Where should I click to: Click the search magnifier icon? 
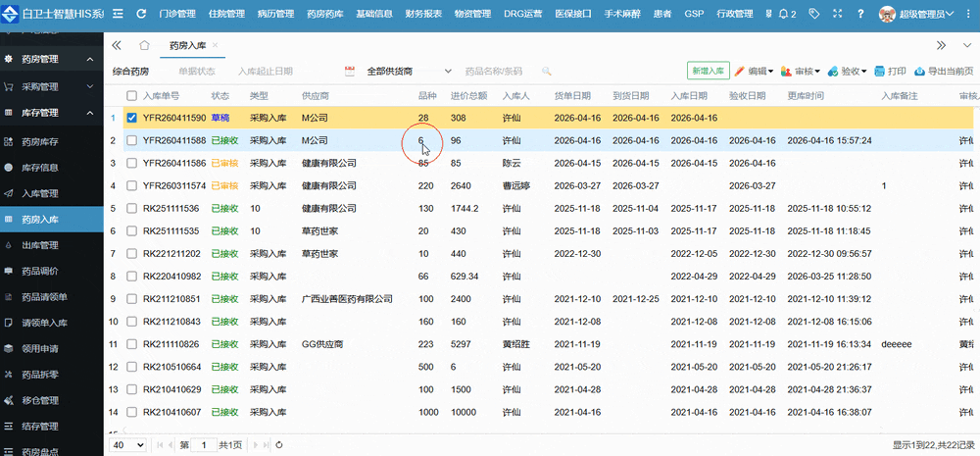(547, 72)
